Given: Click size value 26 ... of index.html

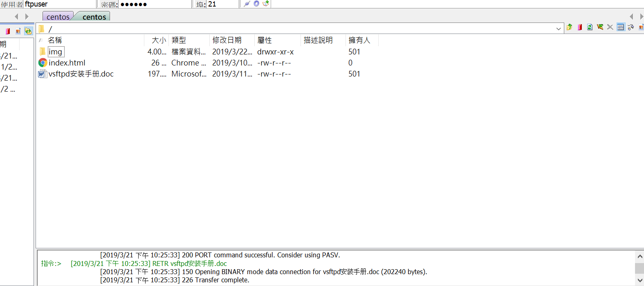Looking at the screenshot, I should [x=159, y=63].
